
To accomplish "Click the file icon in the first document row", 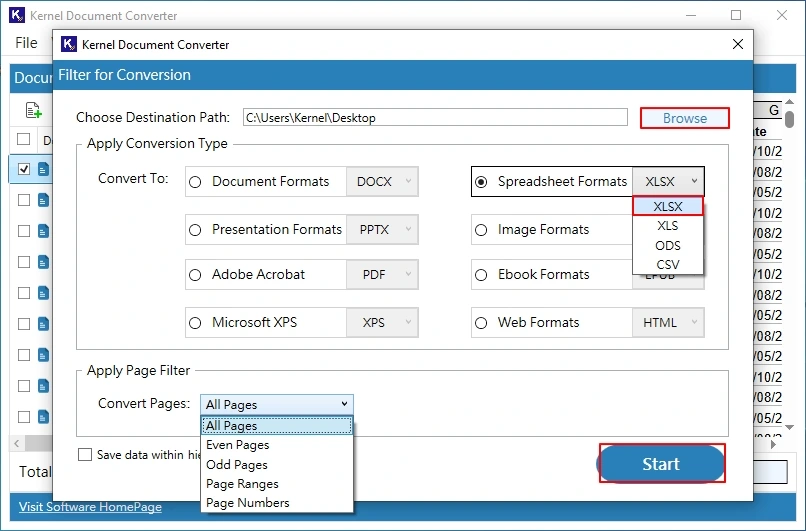I will coord(44,169).
